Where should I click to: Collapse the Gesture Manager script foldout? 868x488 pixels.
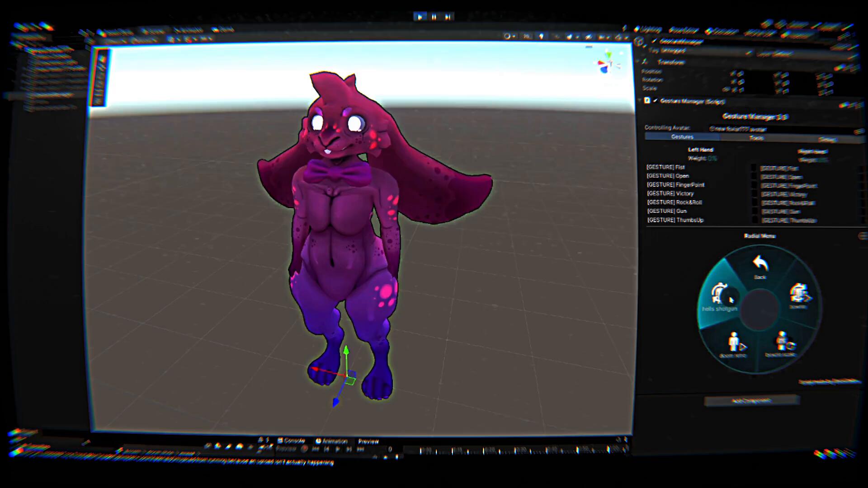[640, 100]
